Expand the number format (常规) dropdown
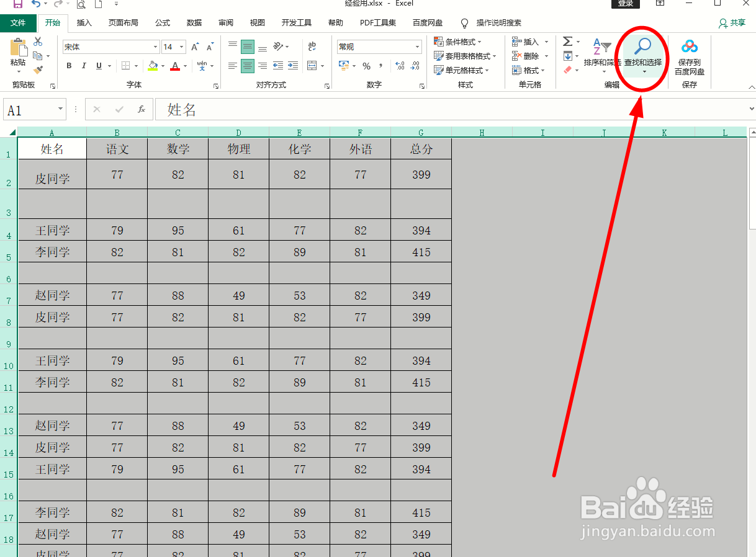This screenshot has width=756, height=557. coord(417,47)
